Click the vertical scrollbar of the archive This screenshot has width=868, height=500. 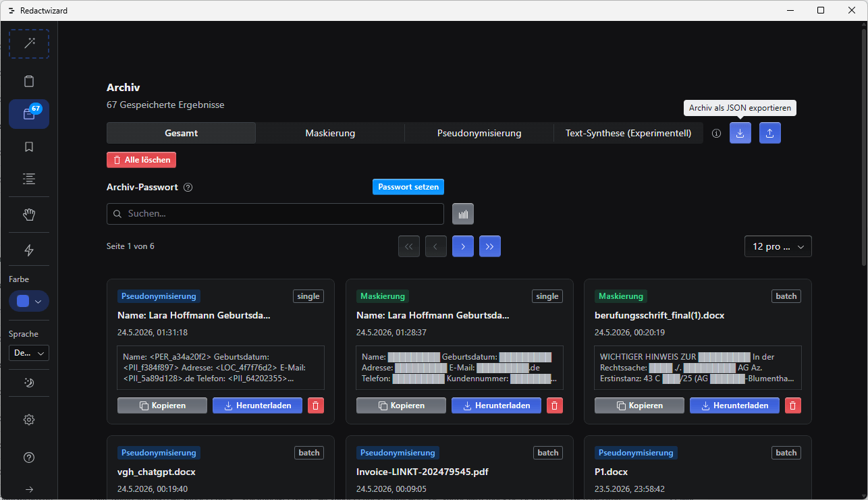[863, 147]
